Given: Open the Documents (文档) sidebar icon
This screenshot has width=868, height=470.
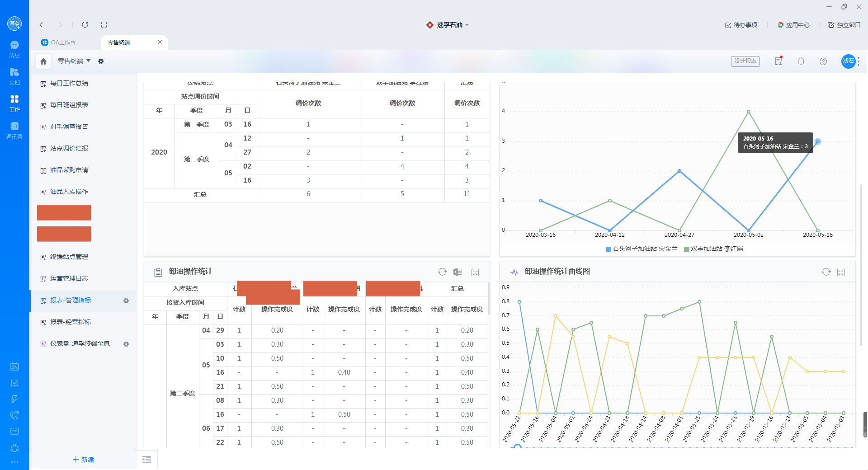Looking at the screenshot, I should pyautogui.click(x=14, y=76).
